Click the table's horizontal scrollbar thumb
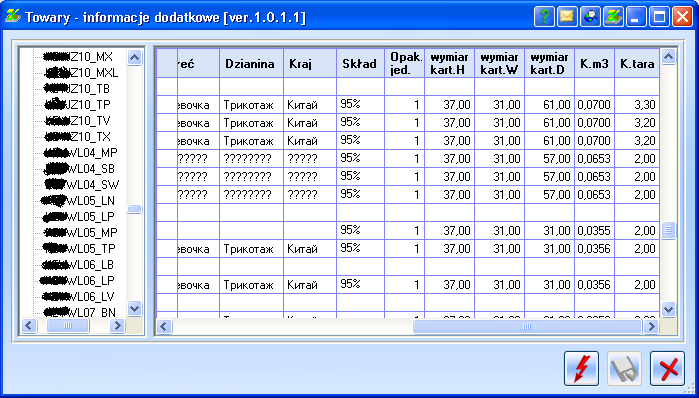This screenshot has width=699, height=398. [527, 327]
